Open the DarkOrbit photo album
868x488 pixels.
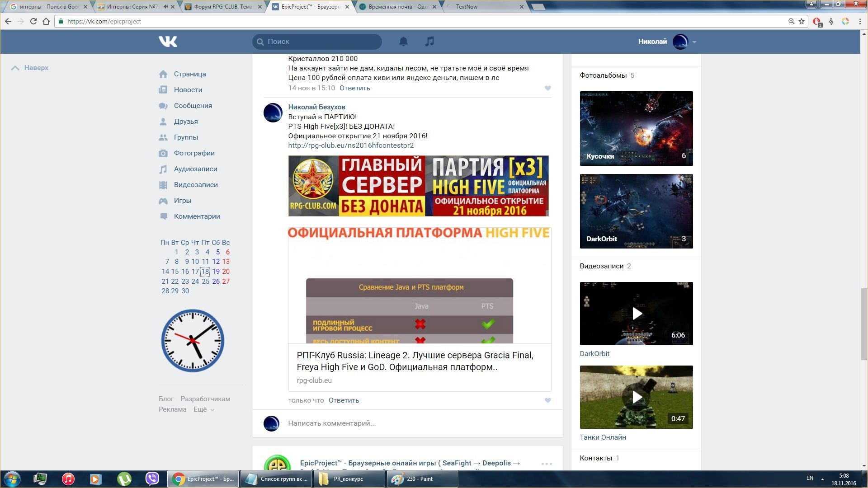point(636,211)
